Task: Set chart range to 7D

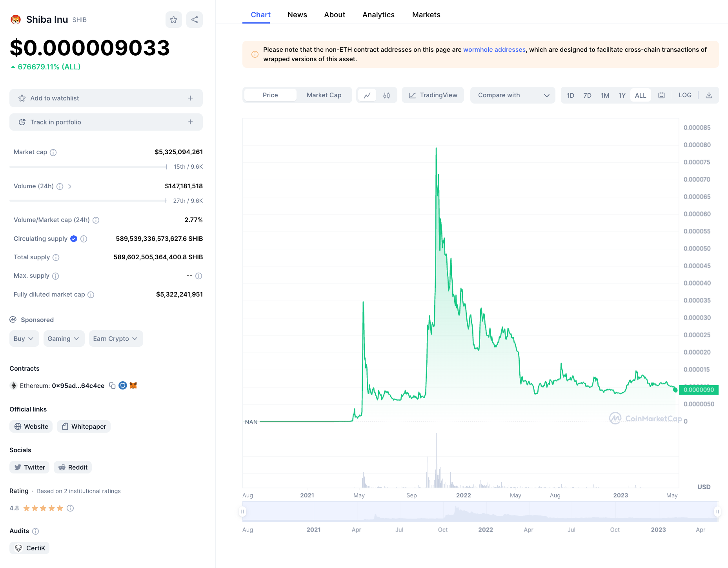Action: [587, 95]
